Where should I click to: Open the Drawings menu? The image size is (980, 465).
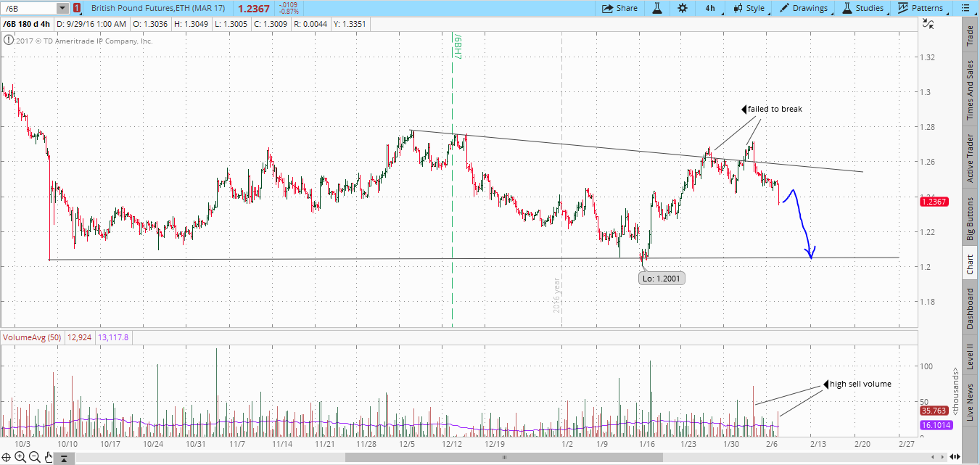[803, 8]
